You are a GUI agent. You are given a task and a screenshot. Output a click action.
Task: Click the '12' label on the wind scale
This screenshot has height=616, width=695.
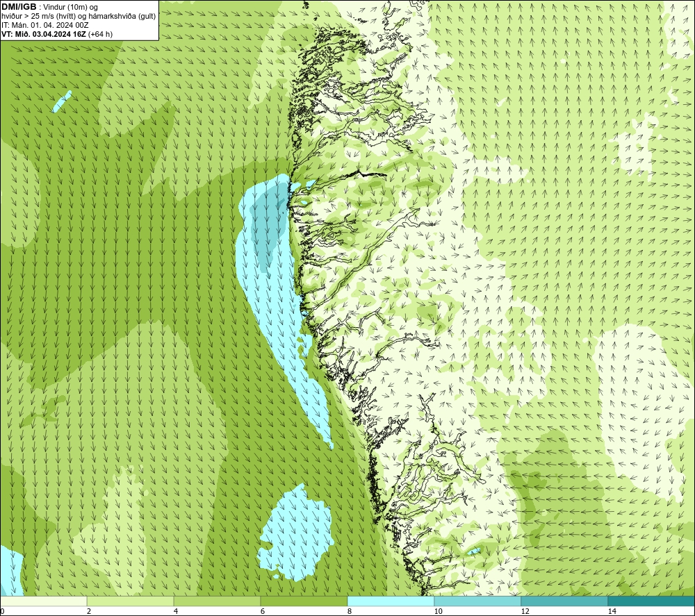tap(525, 611)
